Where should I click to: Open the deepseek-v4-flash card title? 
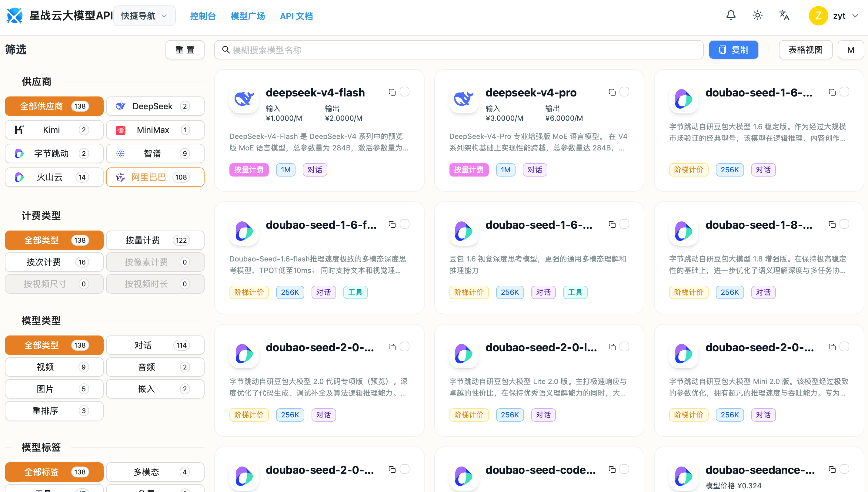click(x=315, y=92)
